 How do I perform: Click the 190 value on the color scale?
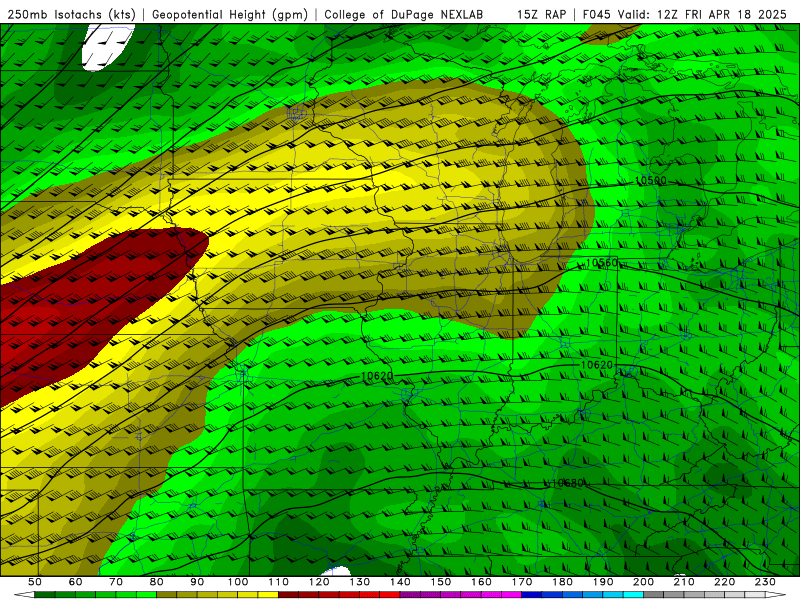603,582
